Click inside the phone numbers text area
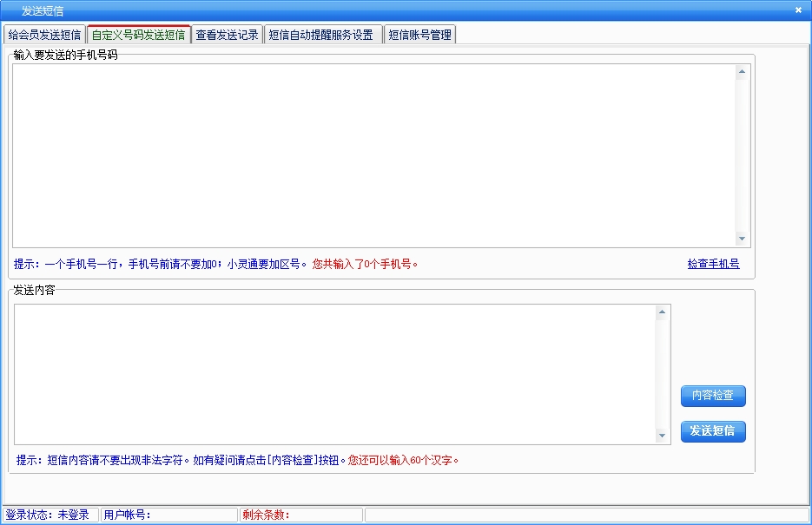 [373, 155]
